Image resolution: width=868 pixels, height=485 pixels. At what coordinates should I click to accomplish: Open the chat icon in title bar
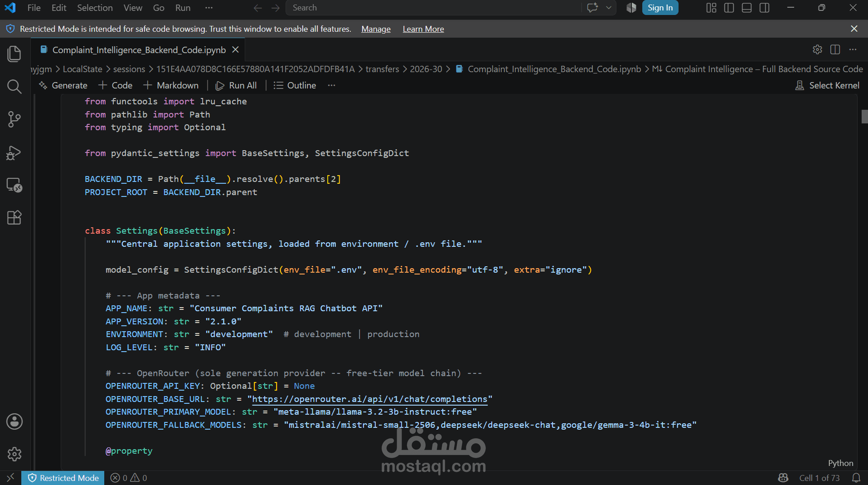tap(592, 8)
